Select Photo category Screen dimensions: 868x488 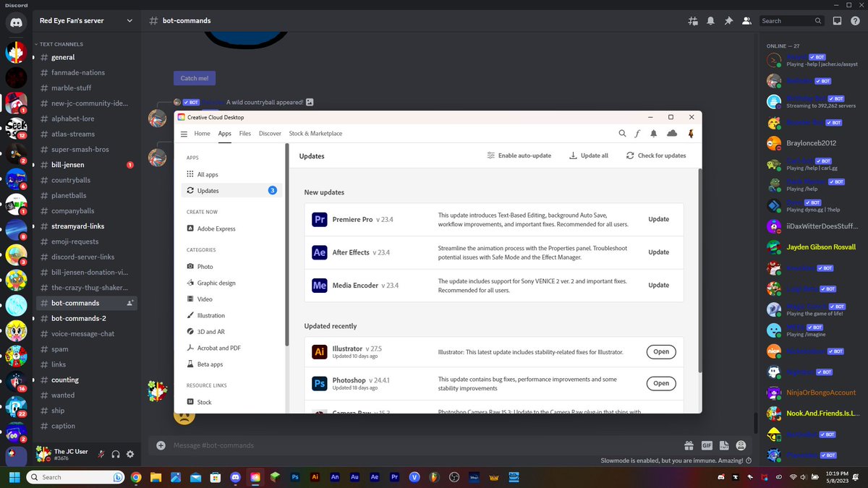tap(231, 267)
